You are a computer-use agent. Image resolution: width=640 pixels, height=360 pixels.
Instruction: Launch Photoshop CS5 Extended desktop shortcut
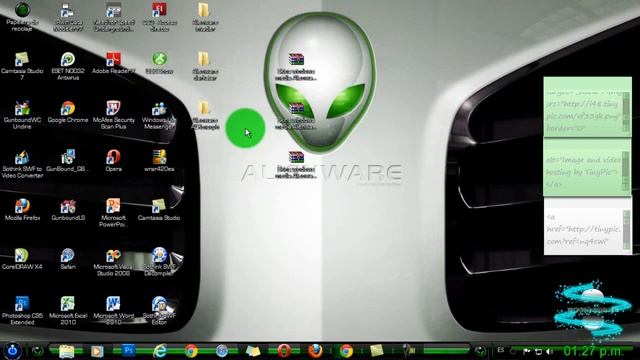pyautogui.click(x=22, y=311)
